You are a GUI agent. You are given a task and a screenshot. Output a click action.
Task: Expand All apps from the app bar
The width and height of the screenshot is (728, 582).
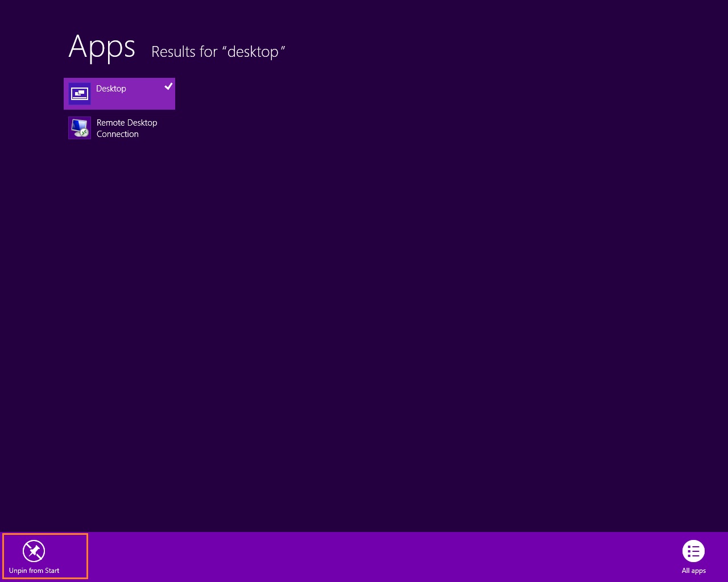pyautogui.click(x=693, y=556)
